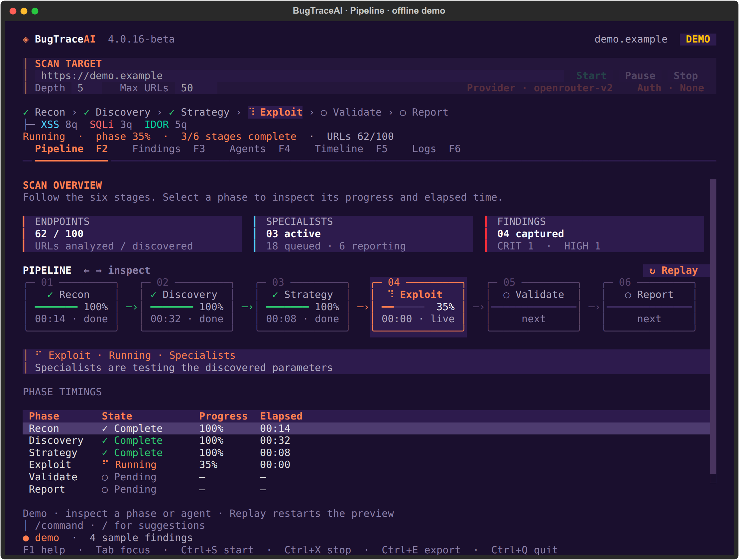Image resolution: width=739 pixels, height=560 pixels.
Task: Open the Provider openrouter-v2 selector
Action: [540, 88]
